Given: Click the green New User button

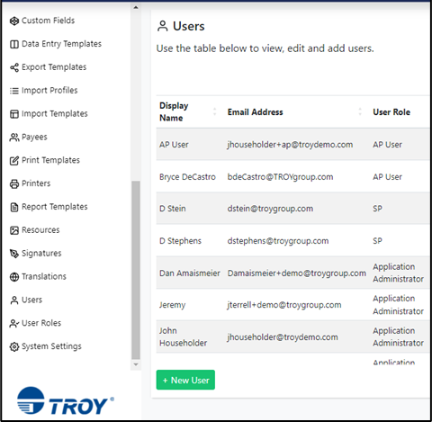Looking at the screenshot, I should 185,380.
